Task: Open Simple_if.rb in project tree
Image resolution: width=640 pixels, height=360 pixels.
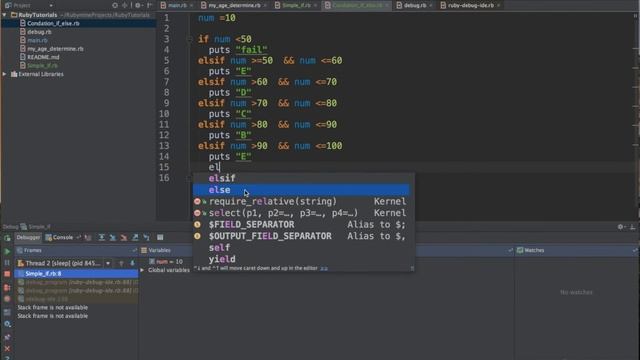Action: click(x=42, y=66)
